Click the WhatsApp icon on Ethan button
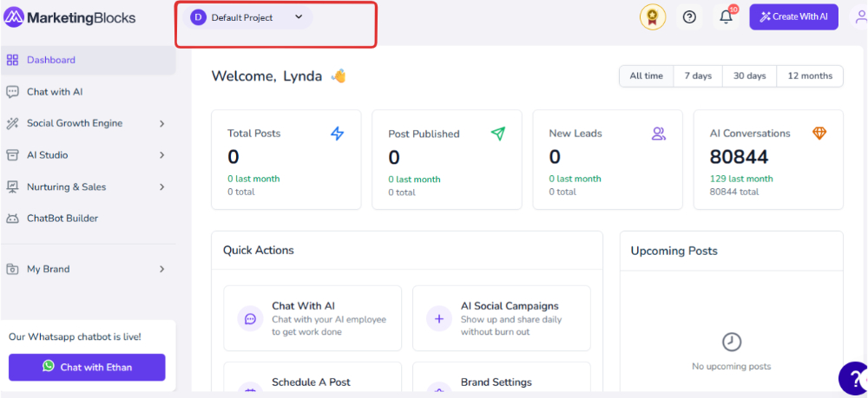 point(49,366)
